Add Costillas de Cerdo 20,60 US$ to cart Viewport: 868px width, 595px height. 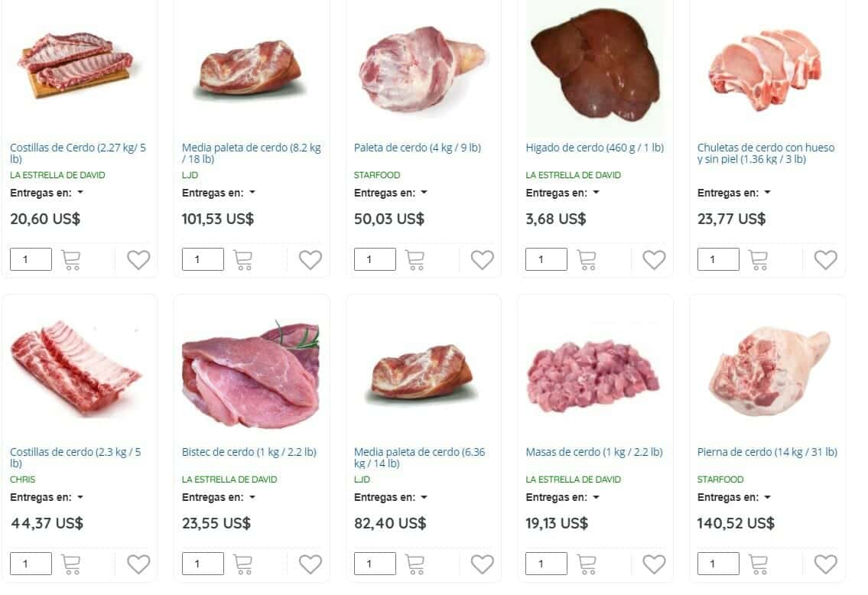pyautogui.click(x=71, y=259)
